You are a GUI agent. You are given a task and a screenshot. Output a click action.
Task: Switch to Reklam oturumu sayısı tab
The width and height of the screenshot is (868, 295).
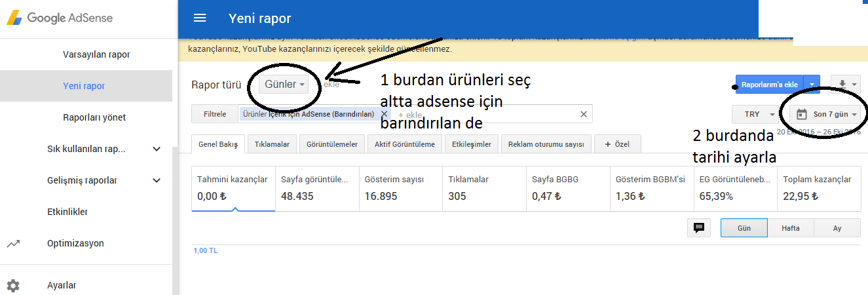(x=546, y=144)
